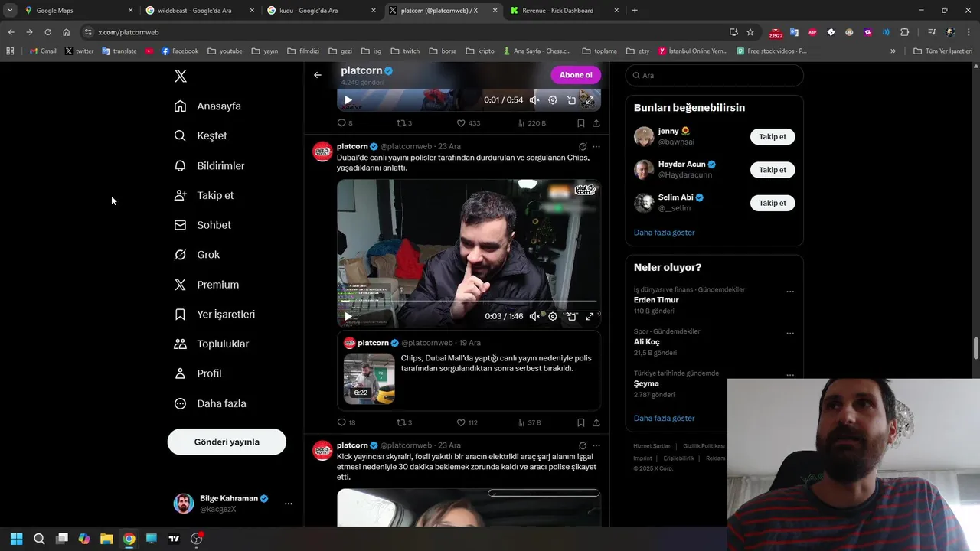Open the Şeyma trending topic
Viewport: 980px width, 551px height.
click(646, 384)
